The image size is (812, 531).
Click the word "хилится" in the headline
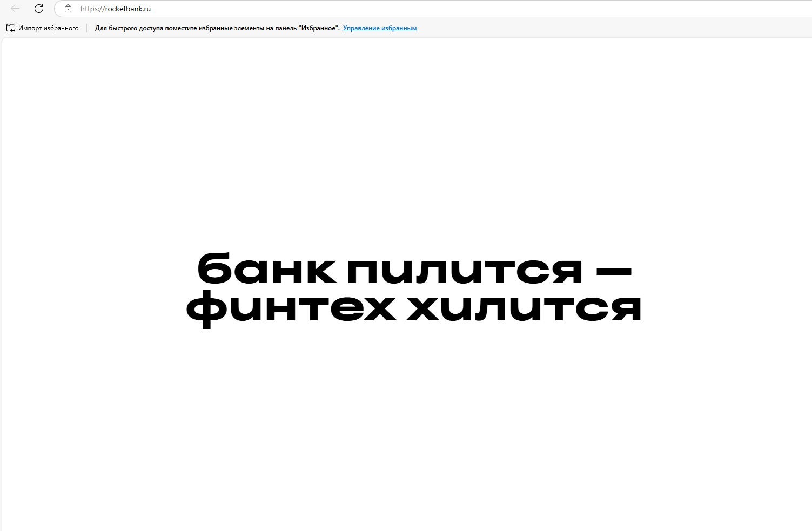[524, 308]
